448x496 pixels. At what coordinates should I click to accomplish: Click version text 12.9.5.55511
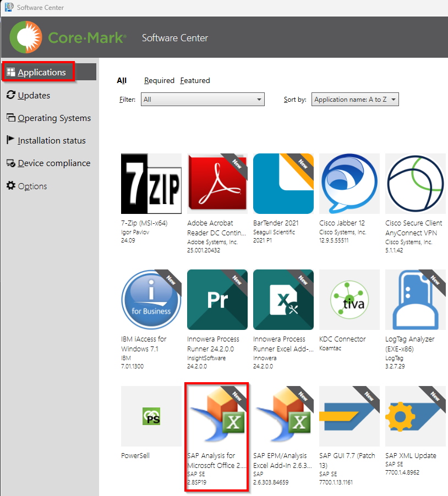click(x=334, y=240)
